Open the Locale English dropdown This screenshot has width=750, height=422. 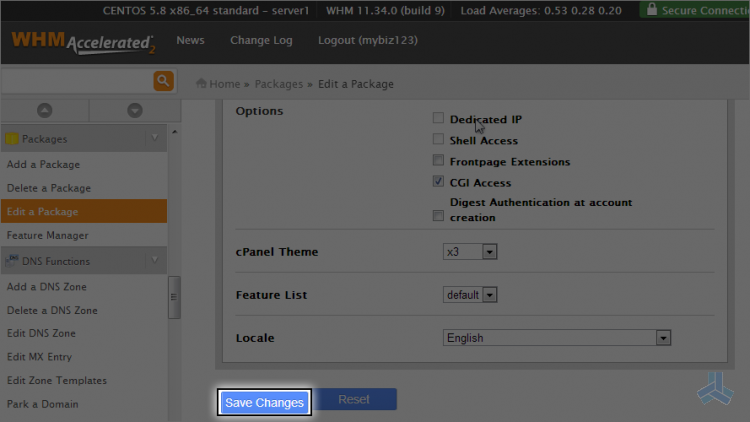coord(557,338)
